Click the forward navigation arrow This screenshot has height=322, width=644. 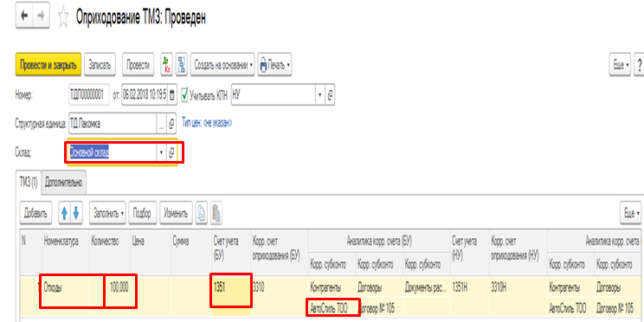41,16
